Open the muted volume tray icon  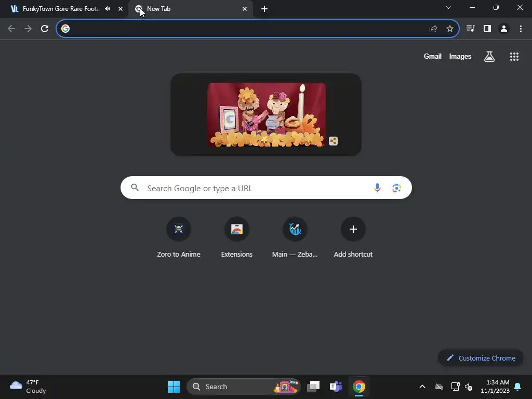click(x=469, y=387)
